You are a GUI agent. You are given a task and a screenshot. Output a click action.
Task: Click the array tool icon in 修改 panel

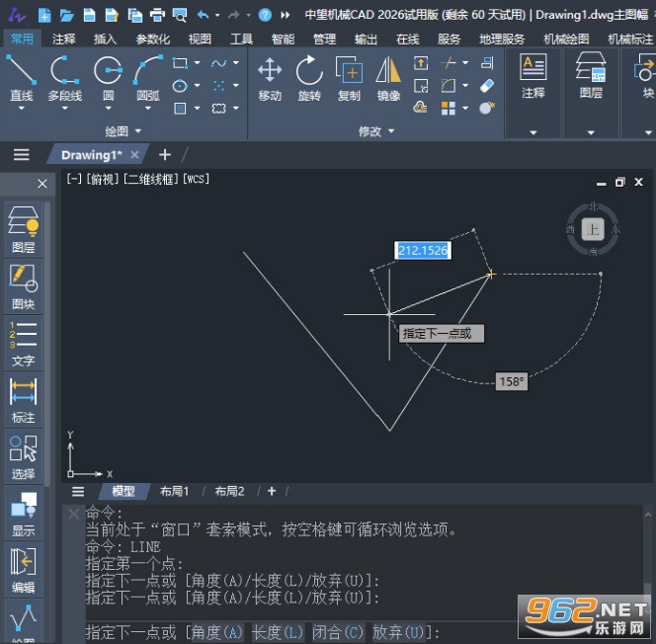click(449, 109)
